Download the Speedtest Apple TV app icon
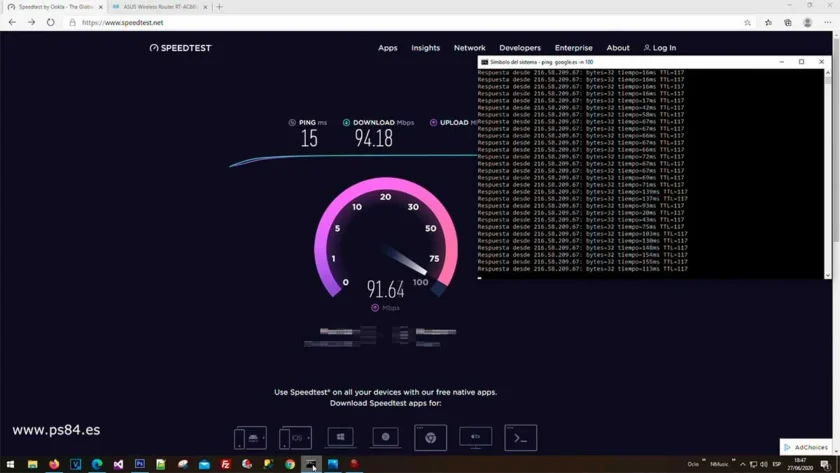This screenshot has height=473, width=840. click(476, 437)
